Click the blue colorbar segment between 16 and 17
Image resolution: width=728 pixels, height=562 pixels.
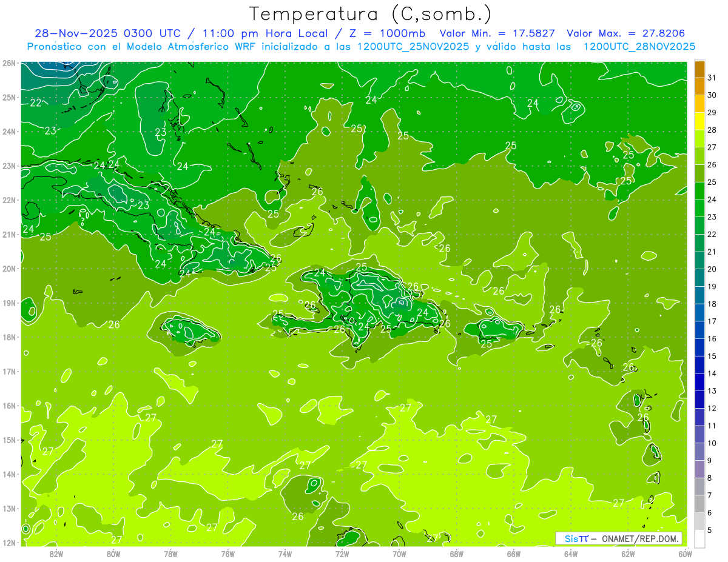pyautogui.click(x=699, y=330)
